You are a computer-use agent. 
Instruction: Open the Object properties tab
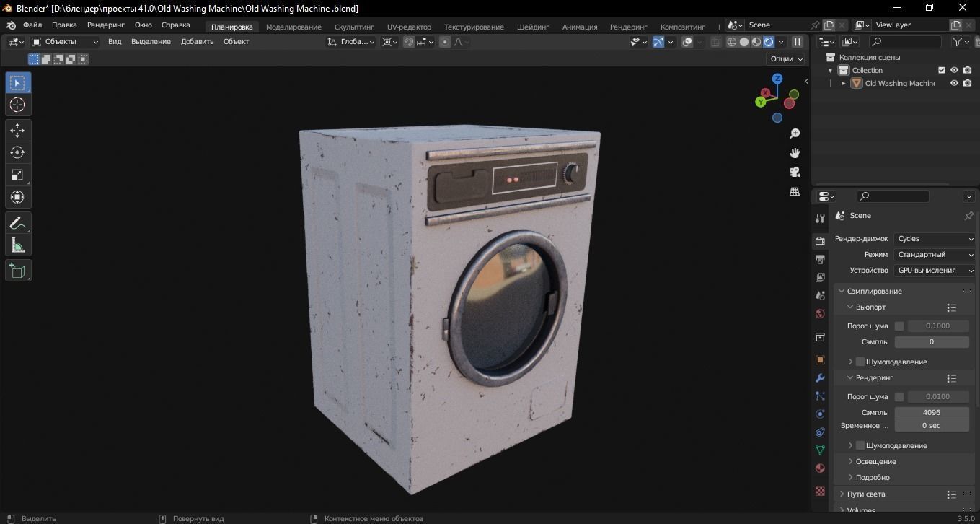click(x=820, y=359)
